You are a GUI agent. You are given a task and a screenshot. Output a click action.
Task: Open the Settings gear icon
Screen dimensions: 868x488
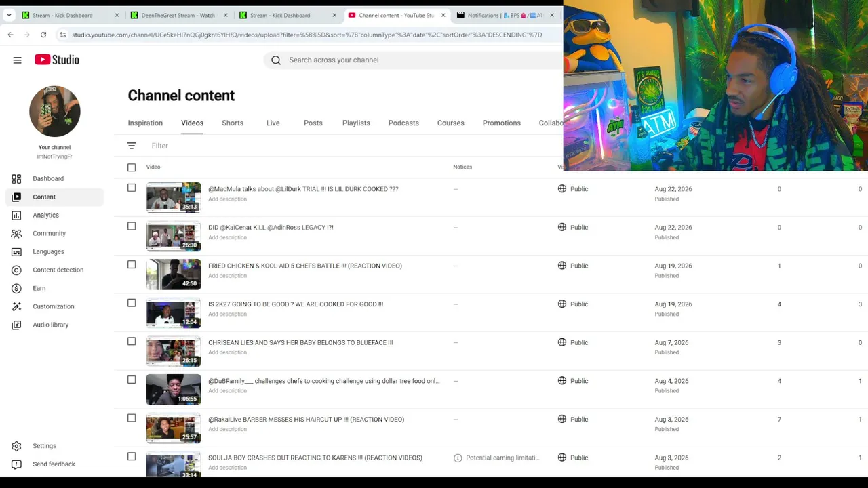(x=16, y=446)
